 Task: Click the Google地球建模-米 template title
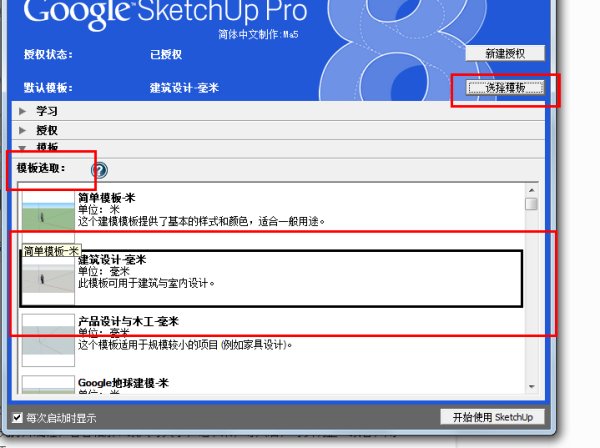(x=123, y=383)
